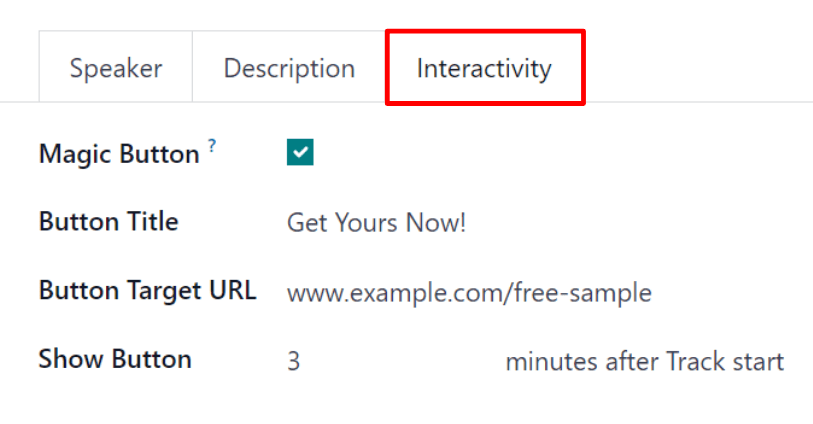
Task: Click the Show Button minutes field
Action: pyautogui.click(x=380, y=361)
